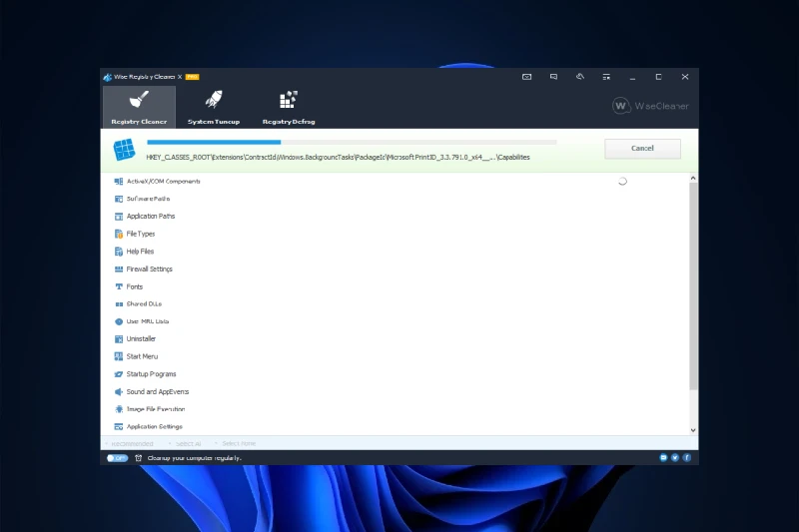Click the Application Paths icon

[119, 217]
